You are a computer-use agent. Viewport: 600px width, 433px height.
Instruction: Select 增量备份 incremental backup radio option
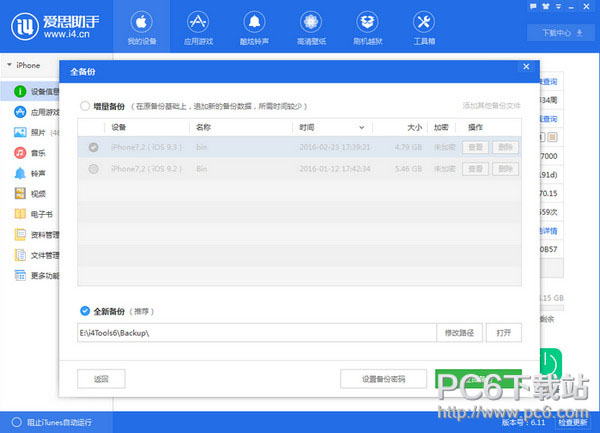(86, 104)
